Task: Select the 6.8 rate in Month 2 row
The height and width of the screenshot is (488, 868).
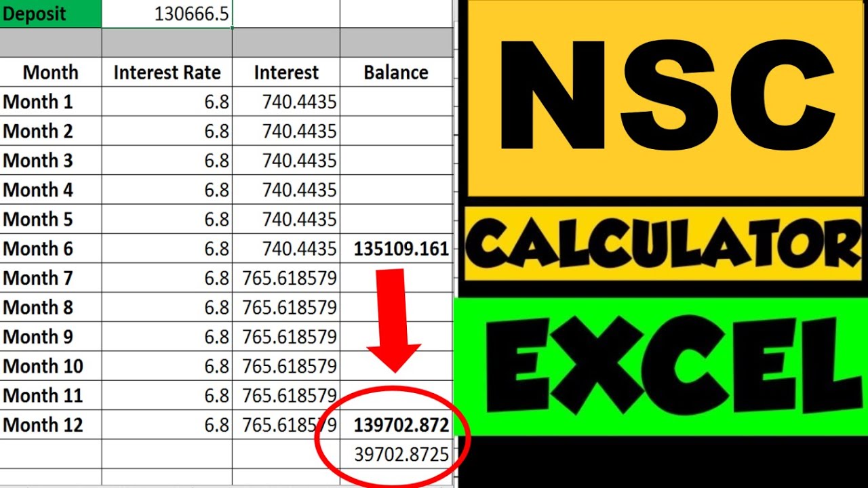Action: pos(167,131)
